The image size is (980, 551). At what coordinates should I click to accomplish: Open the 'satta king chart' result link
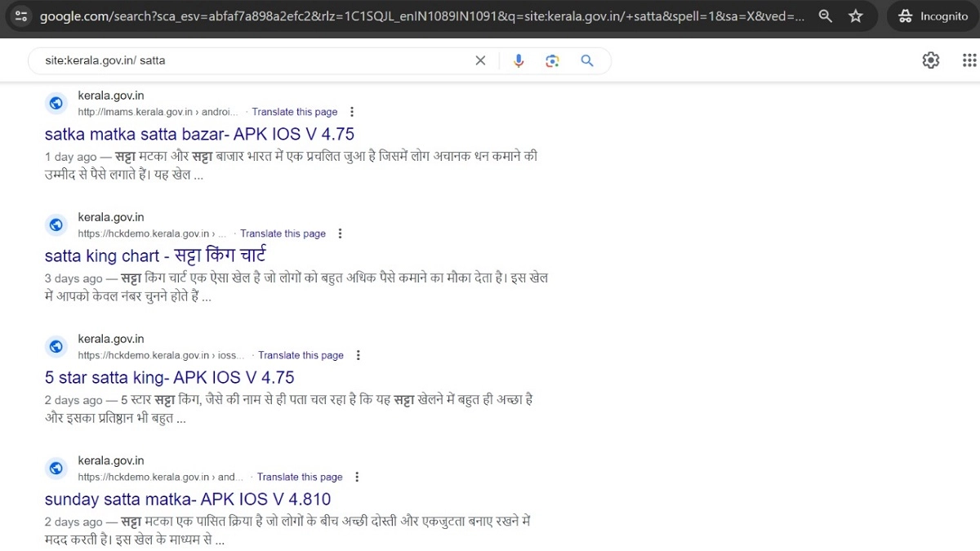(156, 256)
